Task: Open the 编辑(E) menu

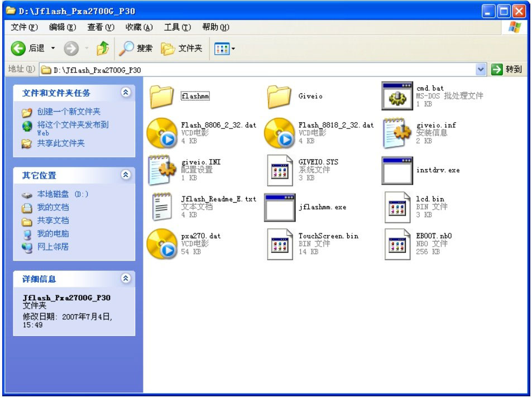Action: coord(63,27)
